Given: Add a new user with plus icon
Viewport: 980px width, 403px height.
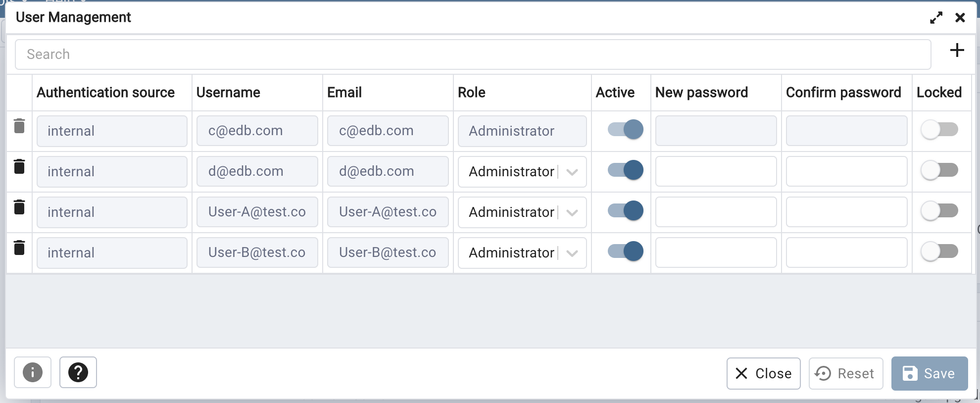Looking at the screenshot, I should tap(957, 50).
